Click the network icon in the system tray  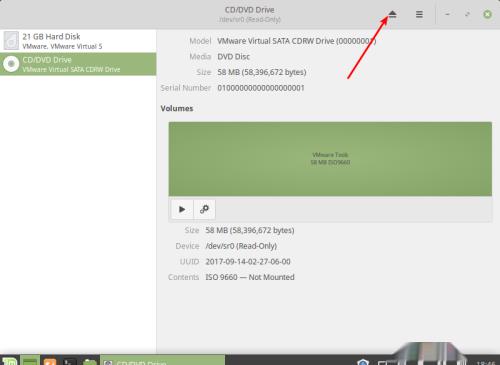[383, 362]
